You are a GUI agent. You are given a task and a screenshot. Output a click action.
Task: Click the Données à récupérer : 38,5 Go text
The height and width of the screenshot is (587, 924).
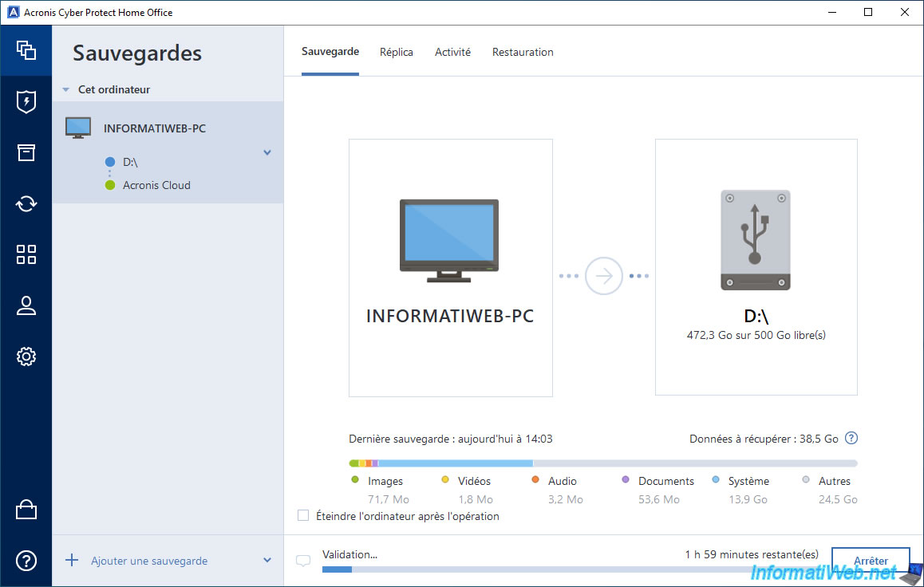point(764,439)
